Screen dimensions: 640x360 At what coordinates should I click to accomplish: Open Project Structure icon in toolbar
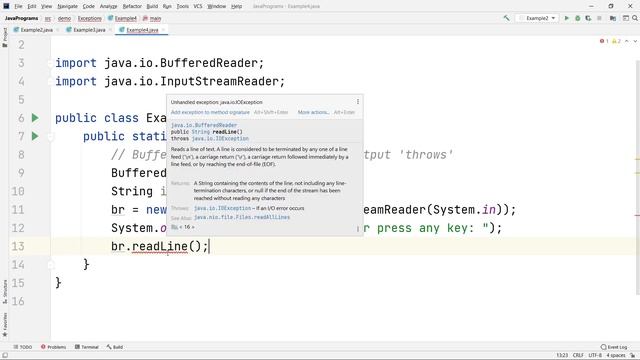click(x=613, y=18)
